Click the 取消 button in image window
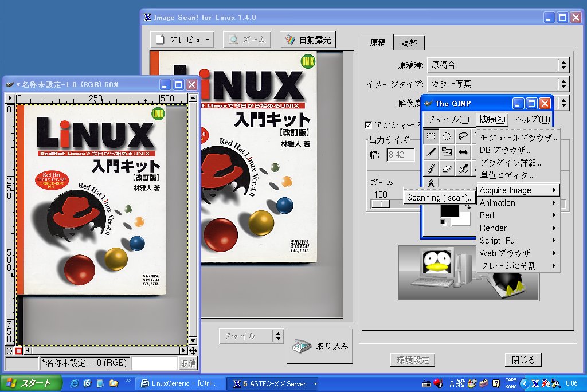Screen dimensions: 587x392 point(188,363)
